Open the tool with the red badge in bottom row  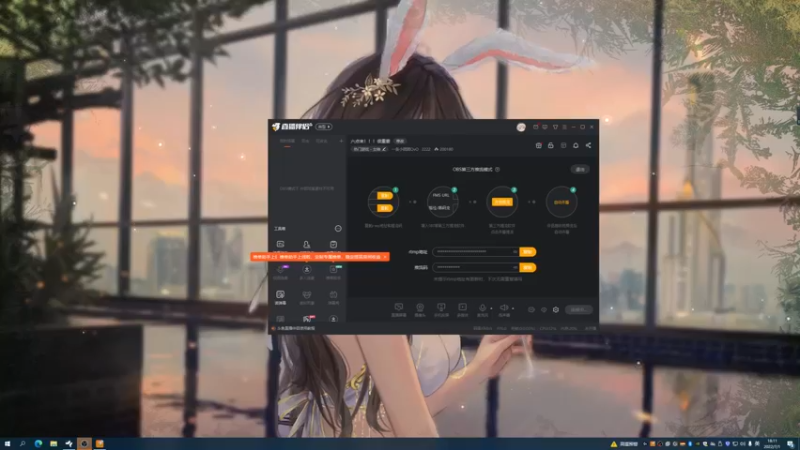coord(308,319)
